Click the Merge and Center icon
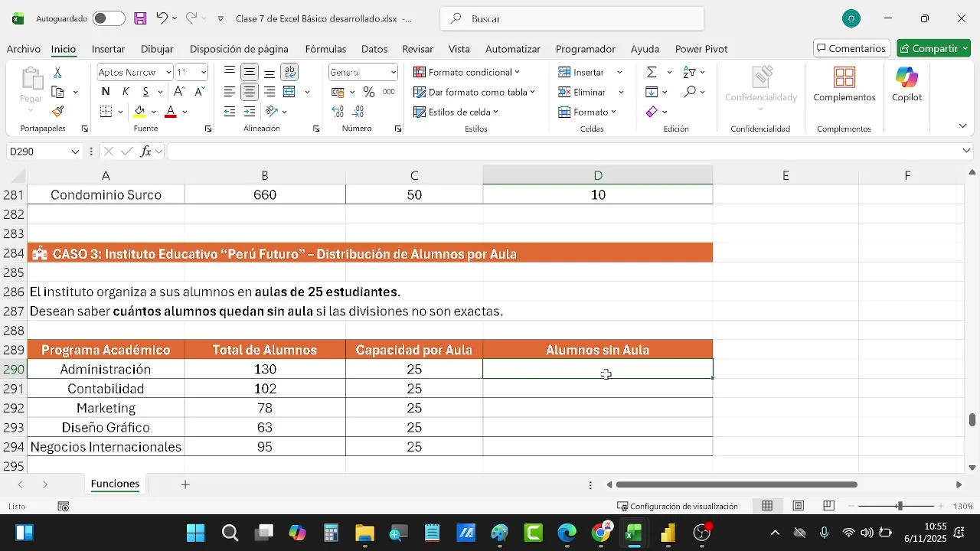Screen dimensions: 980x551 click(289, 92)
